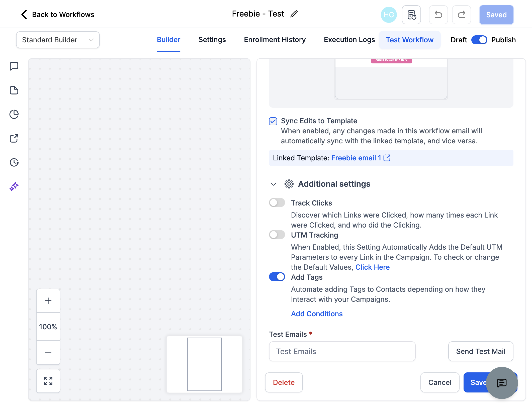Click the back arrow next to Back to Workflows
The image size is (532, 407).
24,15
